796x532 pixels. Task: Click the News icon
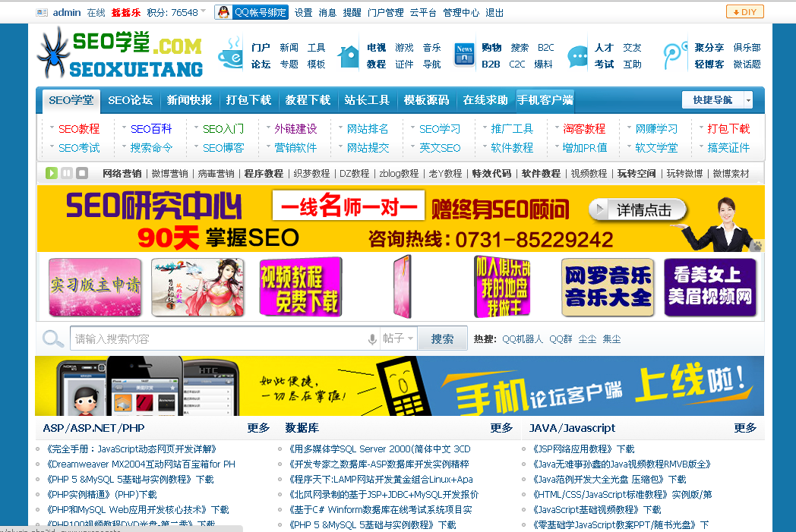click(464, 55)
